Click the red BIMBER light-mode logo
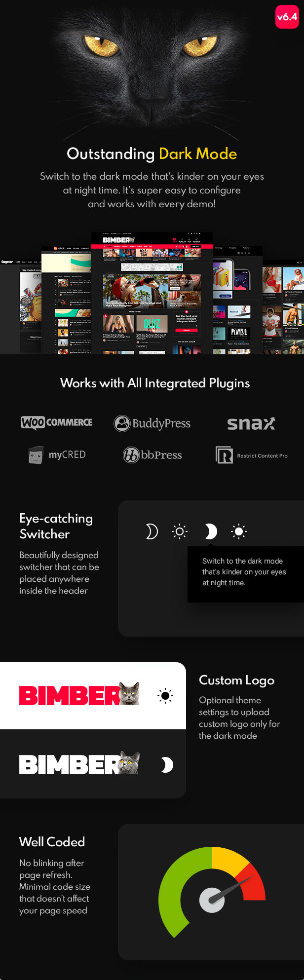304x980 pixels. [x=79, y=695]
